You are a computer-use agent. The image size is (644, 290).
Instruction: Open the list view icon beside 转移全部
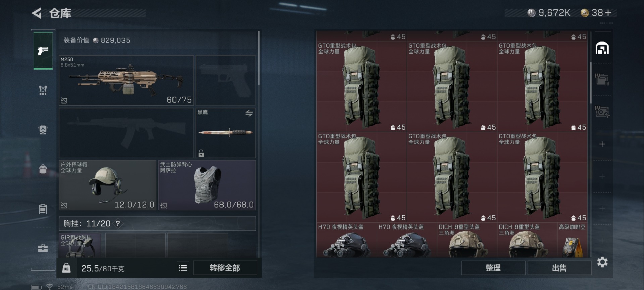(183, 268)
